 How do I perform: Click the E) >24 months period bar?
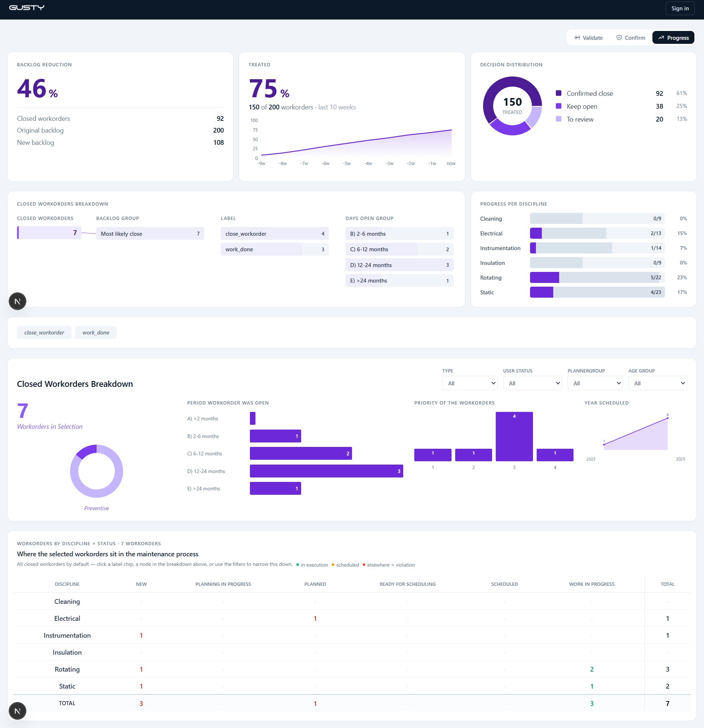point(275,489)
